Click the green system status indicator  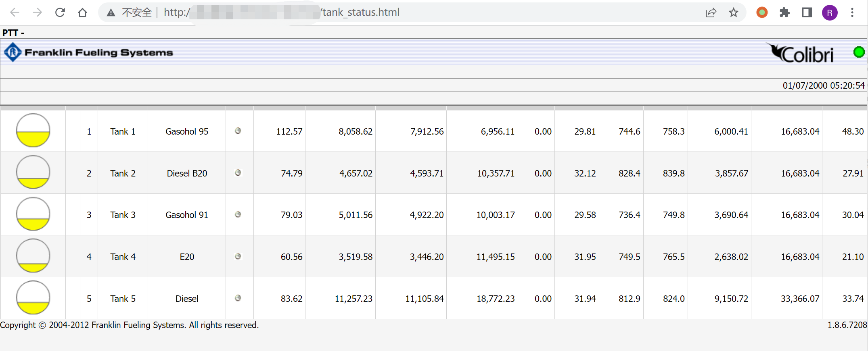(x=859, y=52)
